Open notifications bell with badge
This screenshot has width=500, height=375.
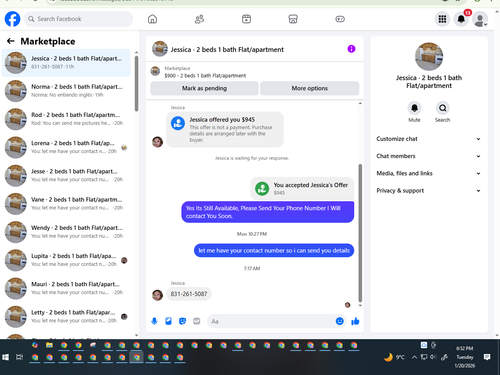[461, 19]
